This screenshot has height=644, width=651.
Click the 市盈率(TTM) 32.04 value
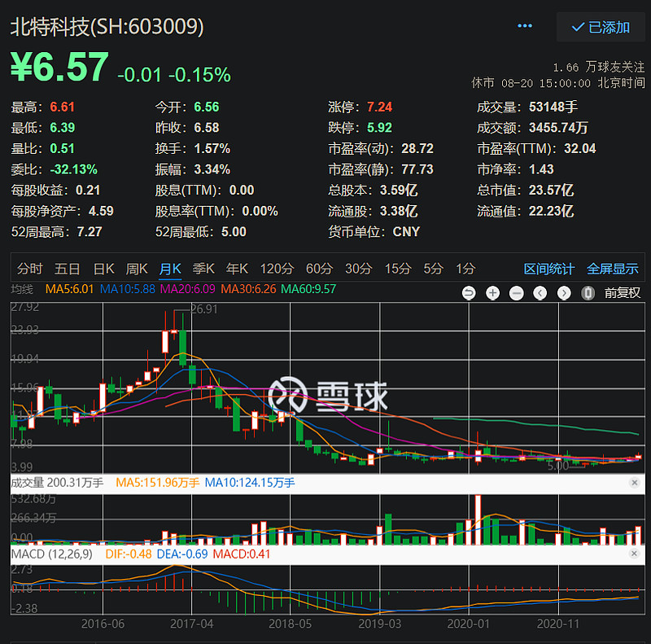(579, 149)
